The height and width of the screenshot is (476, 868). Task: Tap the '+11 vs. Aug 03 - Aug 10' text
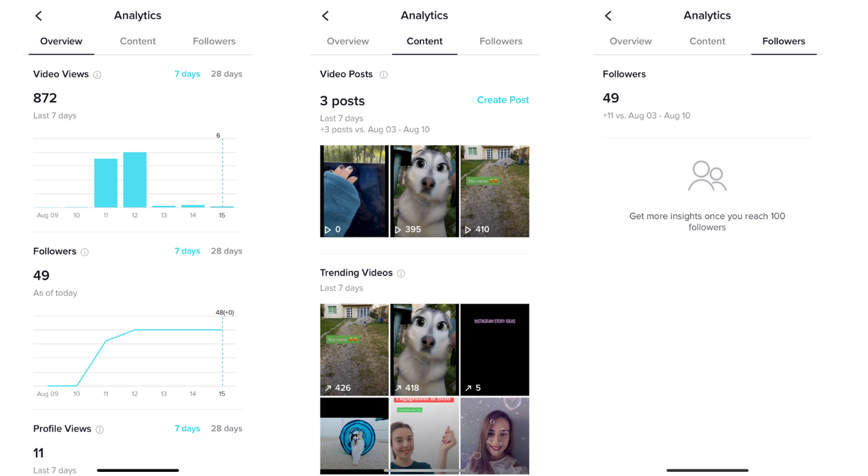point(646,115)
